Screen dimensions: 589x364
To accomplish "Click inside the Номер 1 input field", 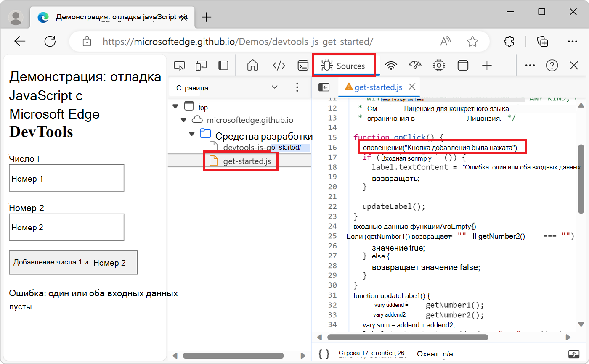I will coord(66,178).
